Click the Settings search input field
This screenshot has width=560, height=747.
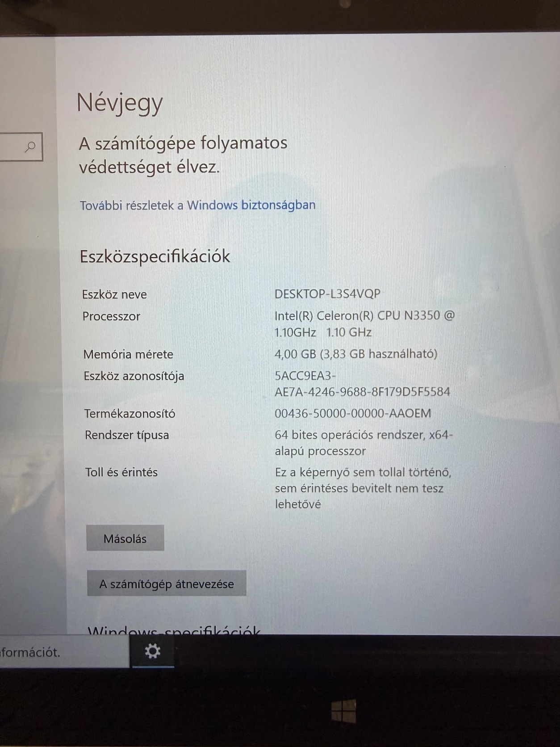click(21, 147)
